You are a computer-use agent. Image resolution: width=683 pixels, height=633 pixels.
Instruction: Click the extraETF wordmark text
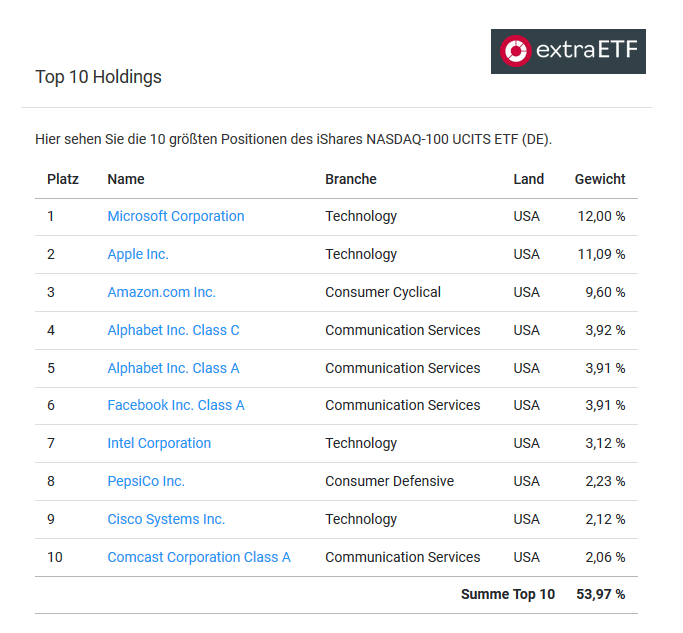[x=587, y=50]
